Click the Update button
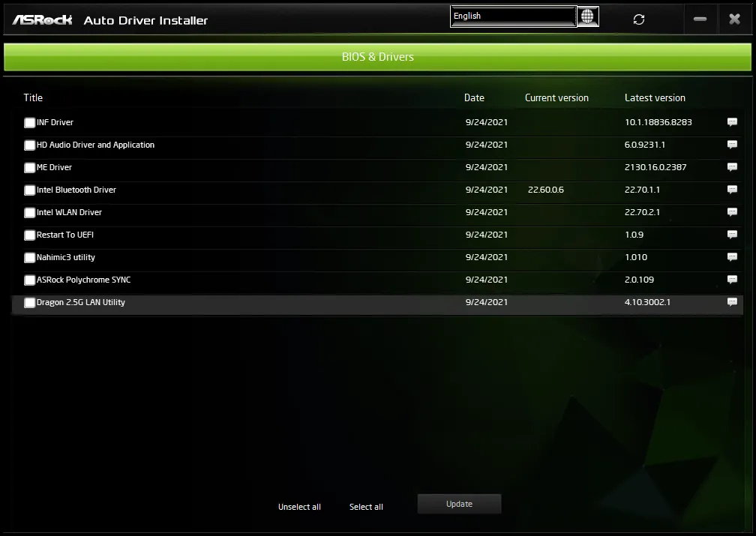Viewport: 756px width, 536px height. click(x=459, y=504)
